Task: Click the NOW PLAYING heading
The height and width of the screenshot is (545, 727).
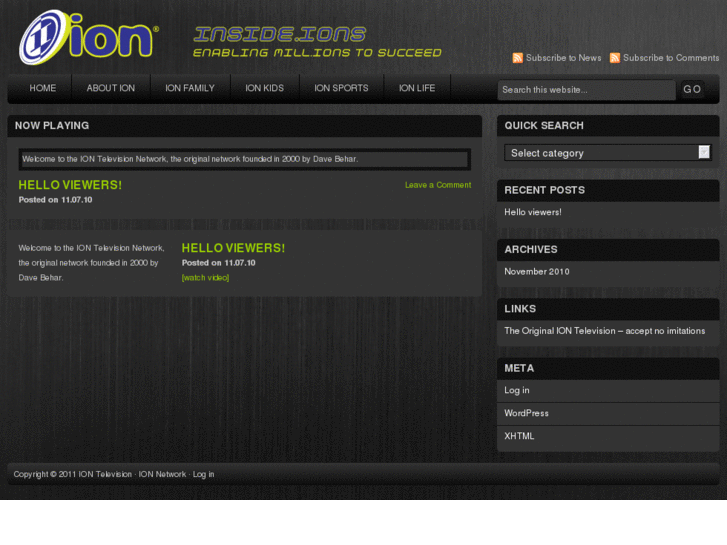Action: [52, 126]
